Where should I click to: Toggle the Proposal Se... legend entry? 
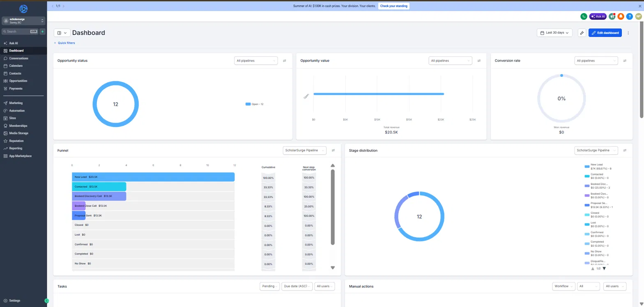coord(598,205)
